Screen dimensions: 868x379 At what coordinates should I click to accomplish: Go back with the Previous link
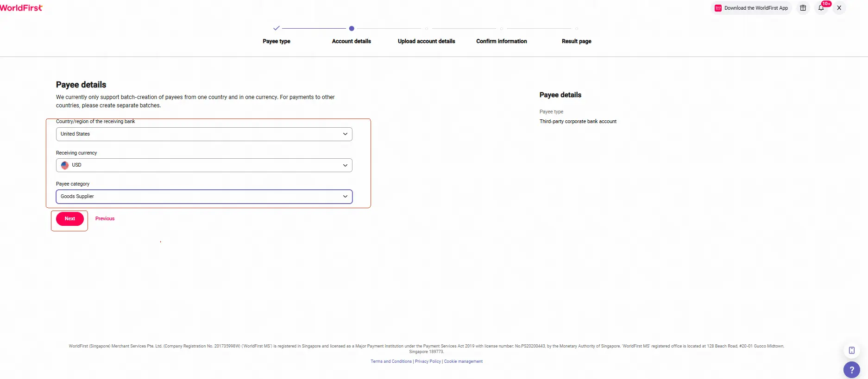click(x=105, y=219)
